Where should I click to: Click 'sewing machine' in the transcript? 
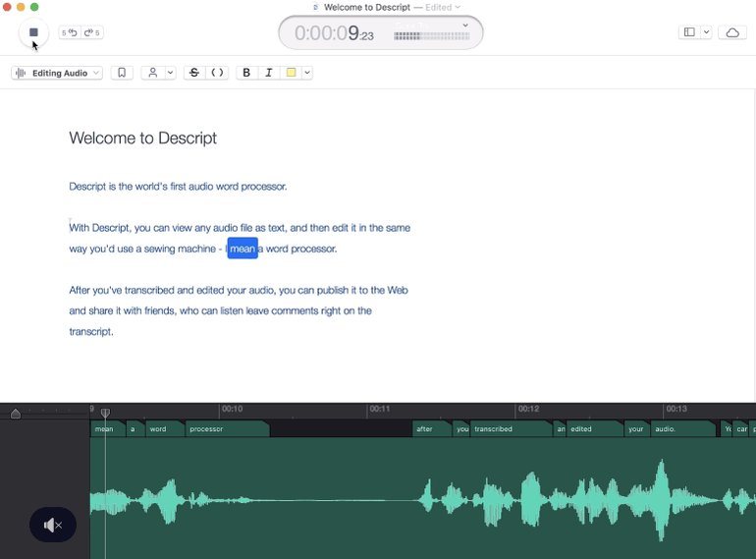point(180,249)
